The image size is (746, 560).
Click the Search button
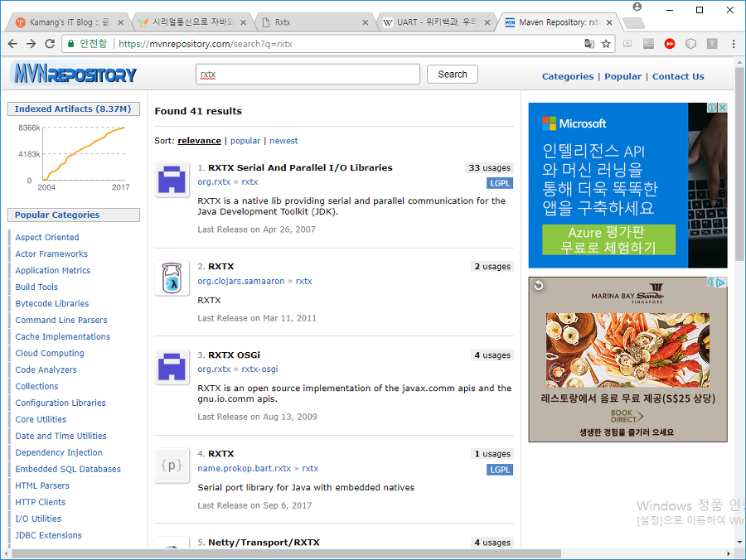453,75
